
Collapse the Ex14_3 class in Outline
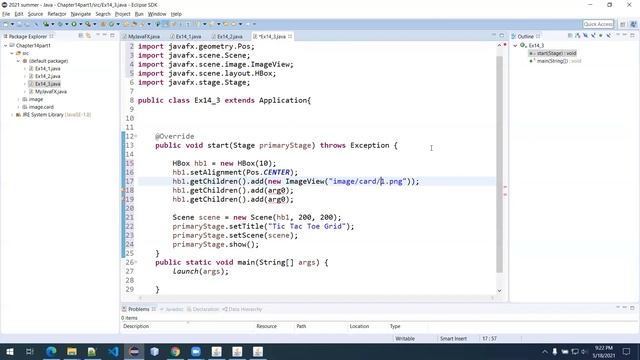coord(515,46)
